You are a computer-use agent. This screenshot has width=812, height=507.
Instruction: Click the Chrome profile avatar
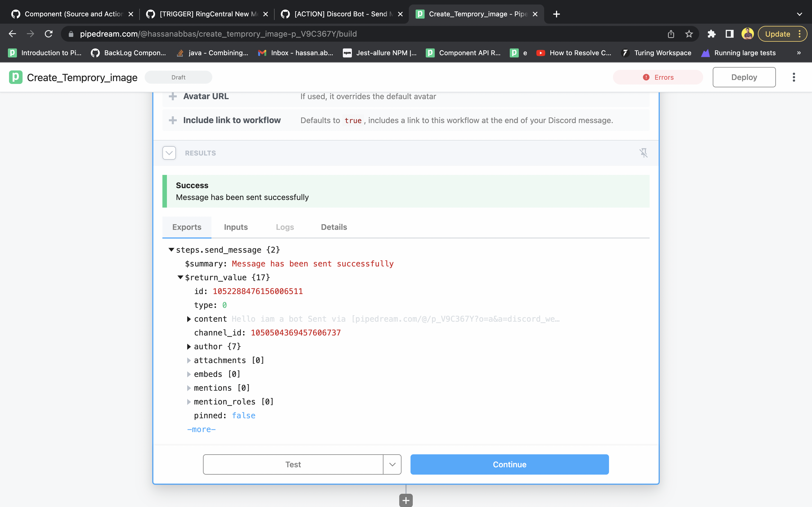coord(748,34)
